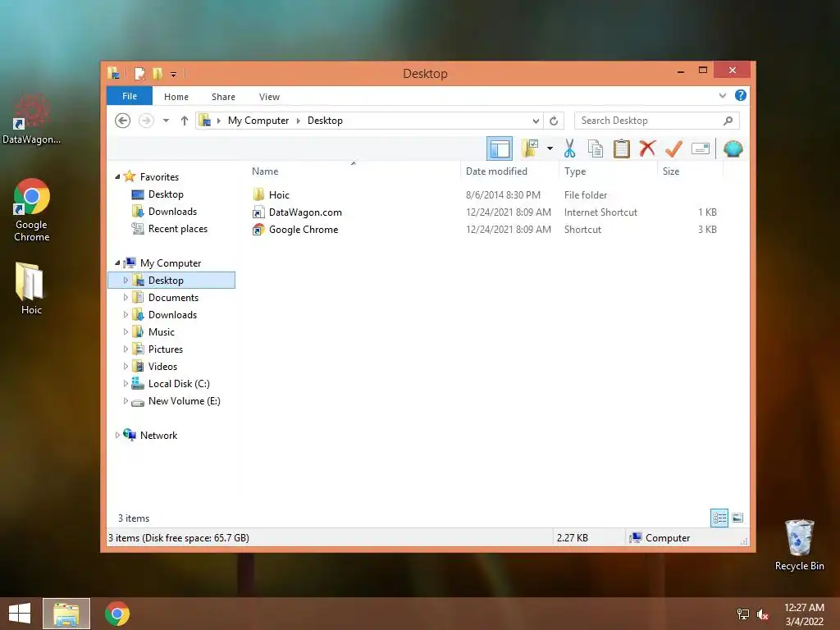Click the search magnifier icon
The image size is (840, 630).
tap(728, 121)
